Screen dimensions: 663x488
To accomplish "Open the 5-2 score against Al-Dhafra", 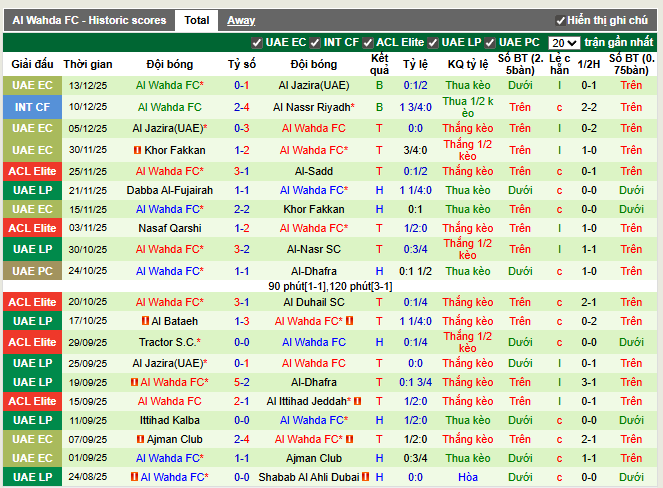I will click(241, 382).
